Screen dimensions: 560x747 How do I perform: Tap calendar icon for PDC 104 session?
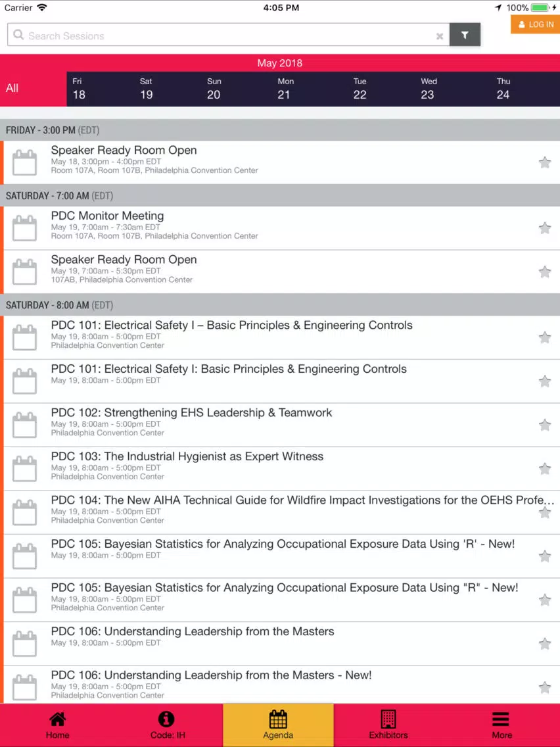[x=24, y=513]
